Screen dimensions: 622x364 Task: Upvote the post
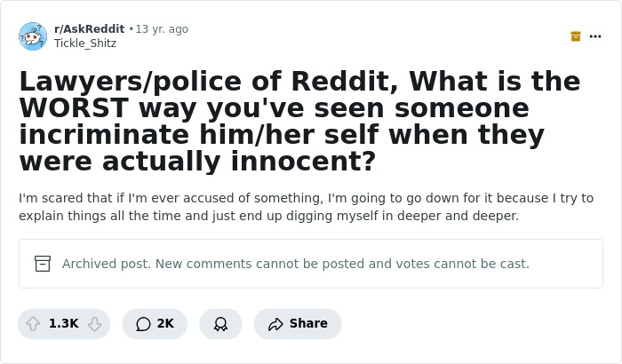33,324
